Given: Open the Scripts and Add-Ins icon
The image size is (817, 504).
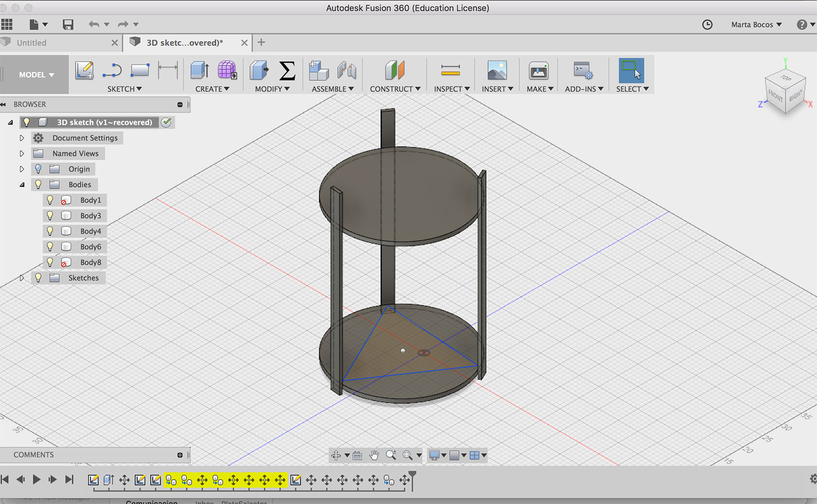Looking at the screenshot, I should click(583, 71).
